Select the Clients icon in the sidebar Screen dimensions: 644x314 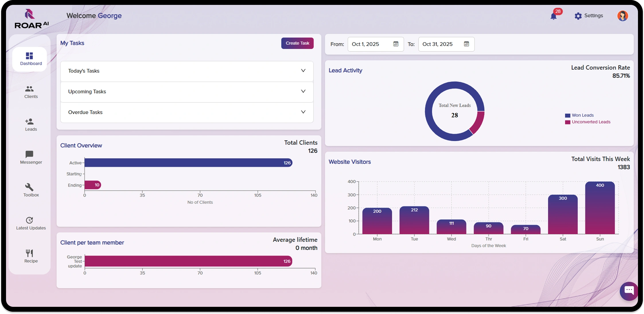click(30, 92)
